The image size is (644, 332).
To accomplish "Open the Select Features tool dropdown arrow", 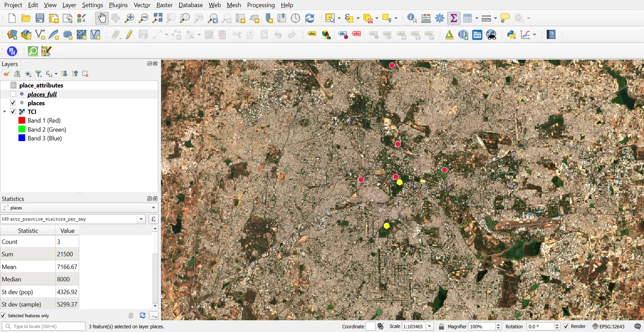I will 339,18.
